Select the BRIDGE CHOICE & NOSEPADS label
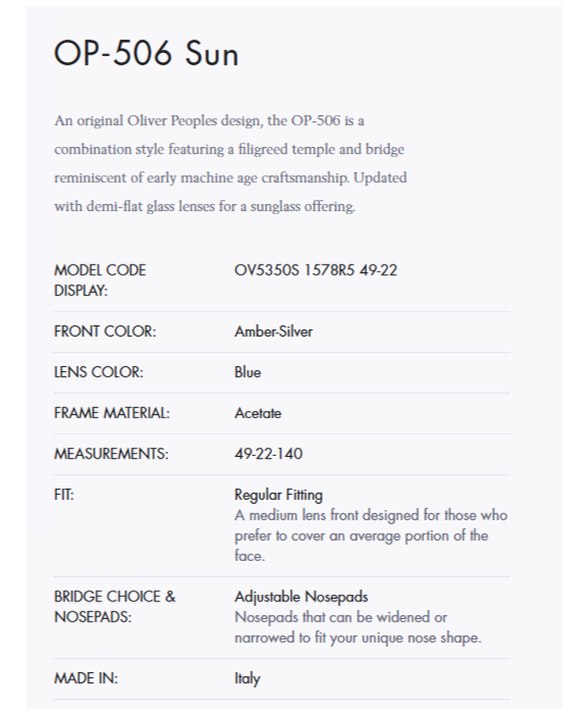Image resolution: width=588 pixels, height=714 pixels. tap(115, 606)
